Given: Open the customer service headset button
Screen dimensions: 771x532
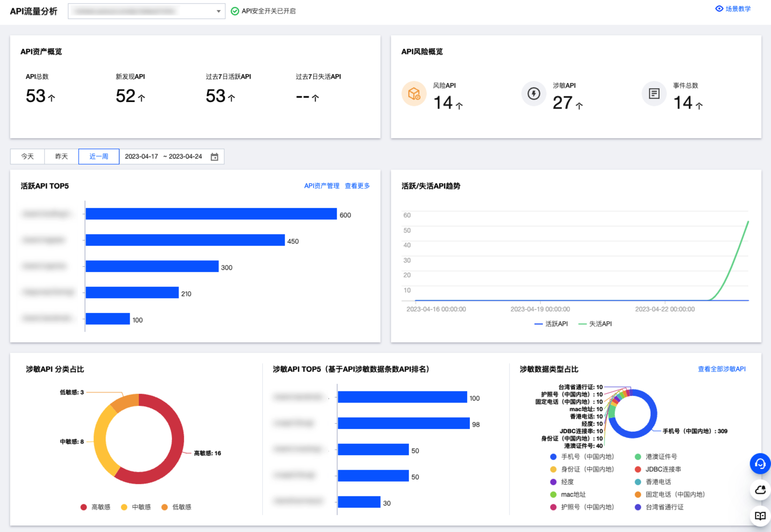Looking at the screenshot, I should (760, 464).
